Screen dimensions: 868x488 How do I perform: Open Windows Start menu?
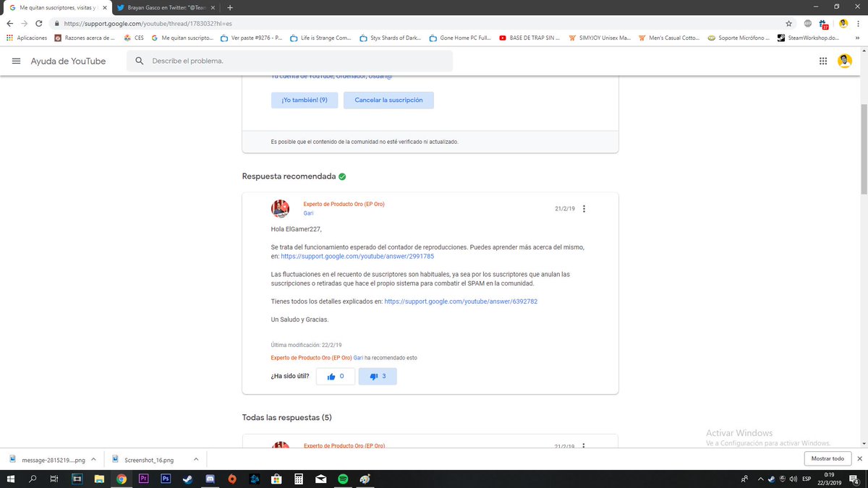[11, 479]
